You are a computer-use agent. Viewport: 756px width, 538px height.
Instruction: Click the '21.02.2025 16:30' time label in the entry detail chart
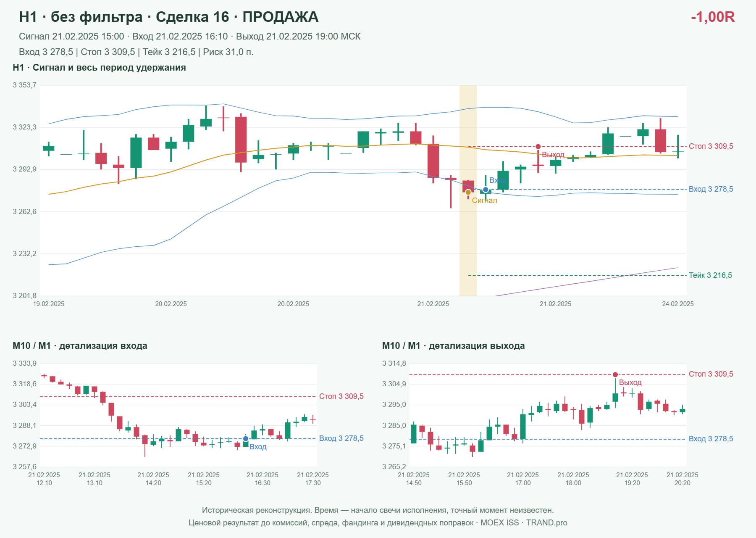(262, 479)
